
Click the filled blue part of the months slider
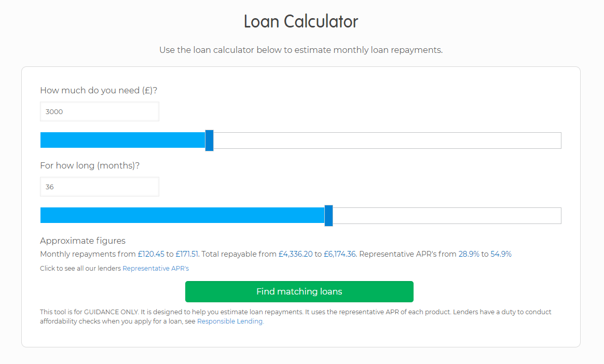tap(182, 216)
